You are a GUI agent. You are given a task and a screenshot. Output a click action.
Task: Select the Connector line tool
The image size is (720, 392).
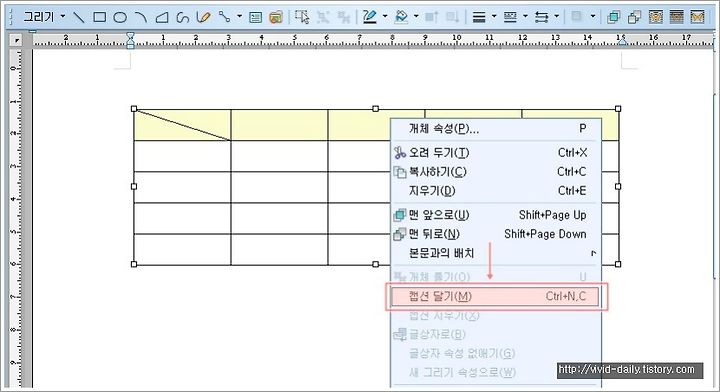224,17
